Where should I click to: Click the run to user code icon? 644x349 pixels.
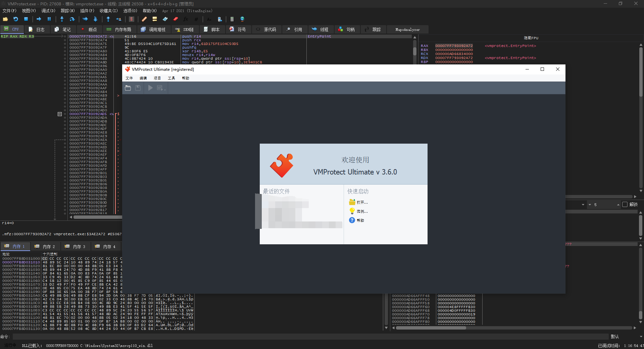118,19
